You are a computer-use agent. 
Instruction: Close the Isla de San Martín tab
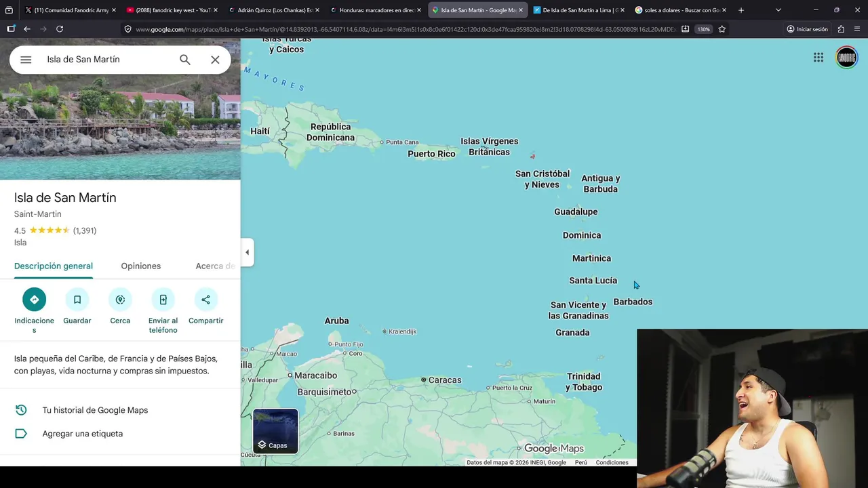[x=521, y=10]
